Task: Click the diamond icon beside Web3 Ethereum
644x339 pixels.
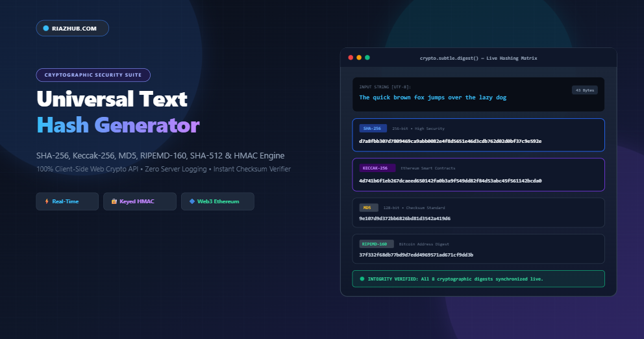Action: coord(192,201)
